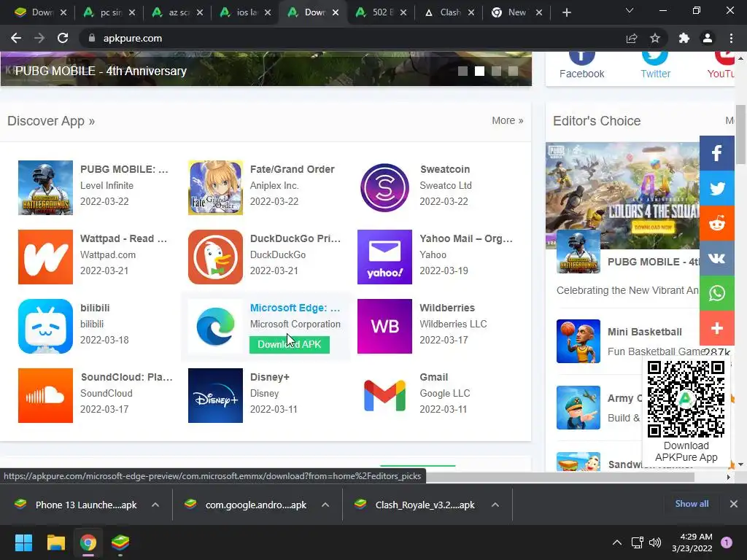Open the DuckDuckGo app icon
747x560 pixels.
(215, 257)
